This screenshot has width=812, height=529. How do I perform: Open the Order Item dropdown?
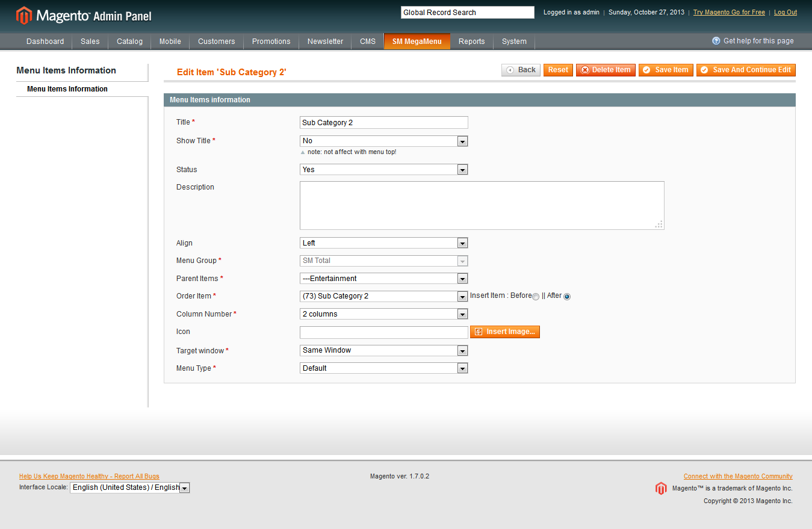384,296
